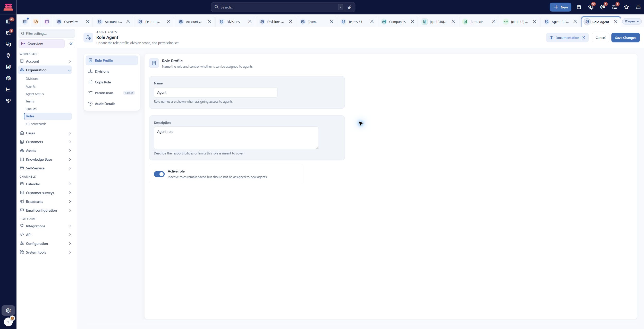Open the stacked drawer icon at the top right
644x329 pixels.
(x=638, y=7)
